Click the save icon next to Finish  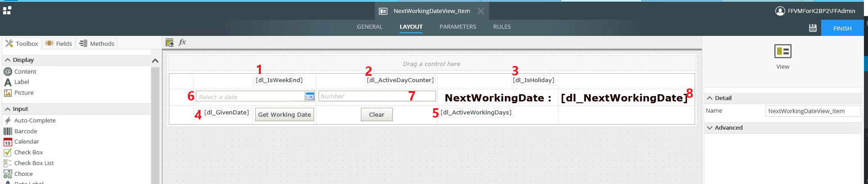(812, 28)
